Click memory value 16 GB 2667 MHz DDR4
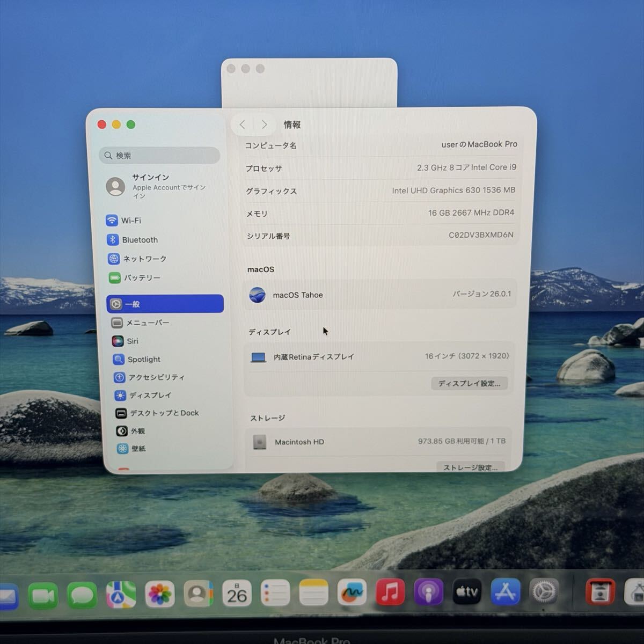 point(471,213)
